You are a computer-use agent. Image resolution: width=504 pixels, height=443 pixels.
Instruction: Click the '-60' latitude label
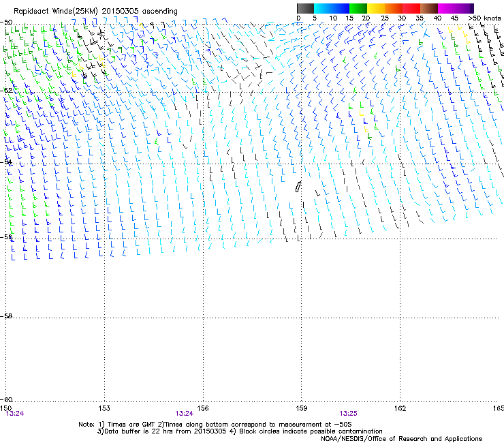6,399
